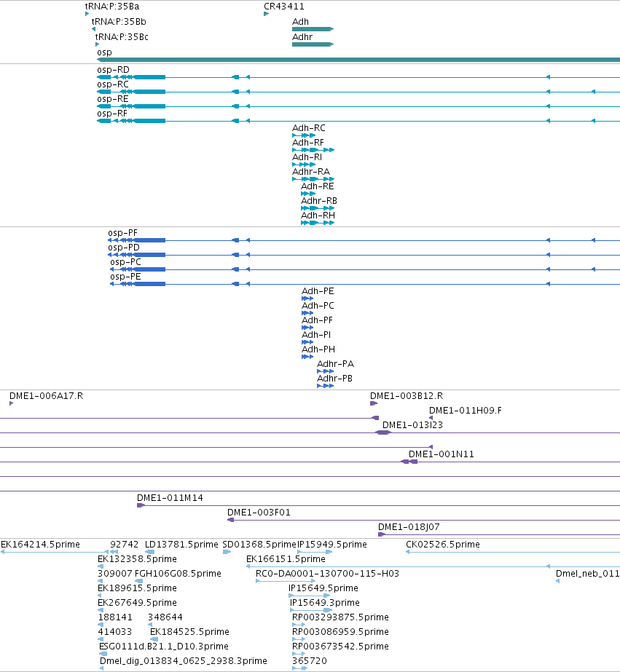
Task: Select the osp-RD transcript label
Action: [113, 70]
